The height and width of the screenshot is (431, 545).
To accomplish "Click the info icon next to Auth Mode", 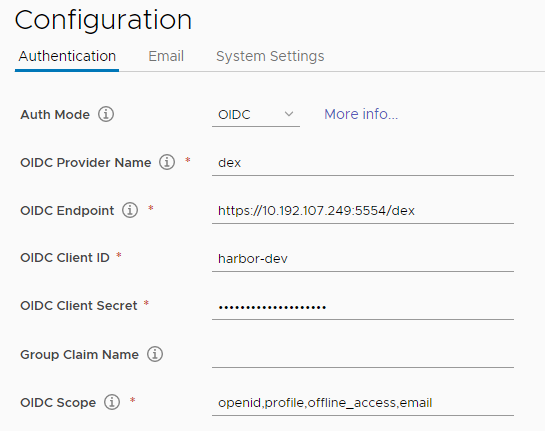I will click(x=106, y=114).
